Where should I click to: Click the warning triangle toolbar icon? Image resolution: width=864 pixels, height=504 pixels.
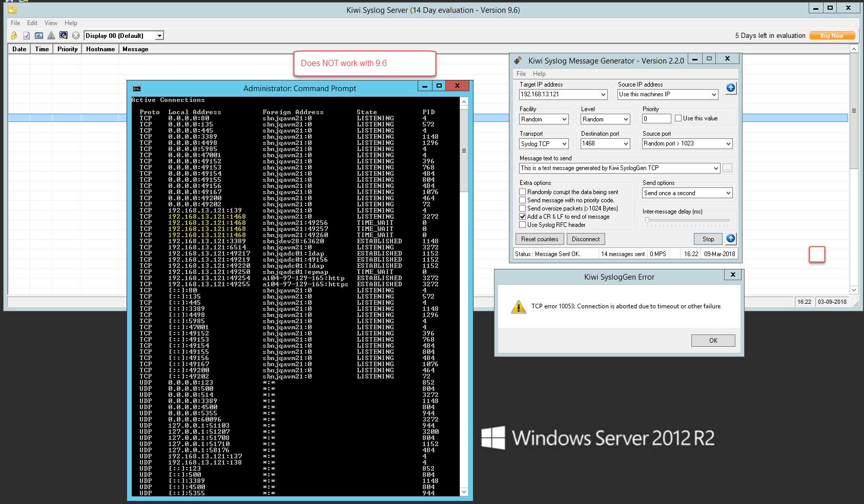pyautogui.click(x=51, y=35)
